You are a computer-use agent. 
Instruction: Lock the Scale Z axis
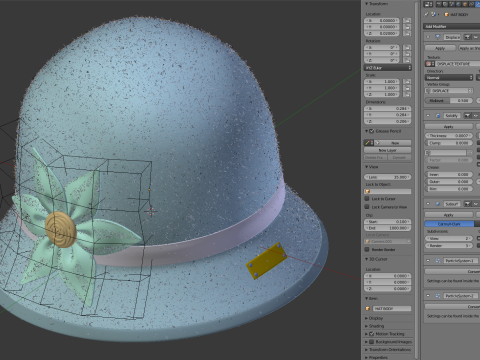pos(407,94)
